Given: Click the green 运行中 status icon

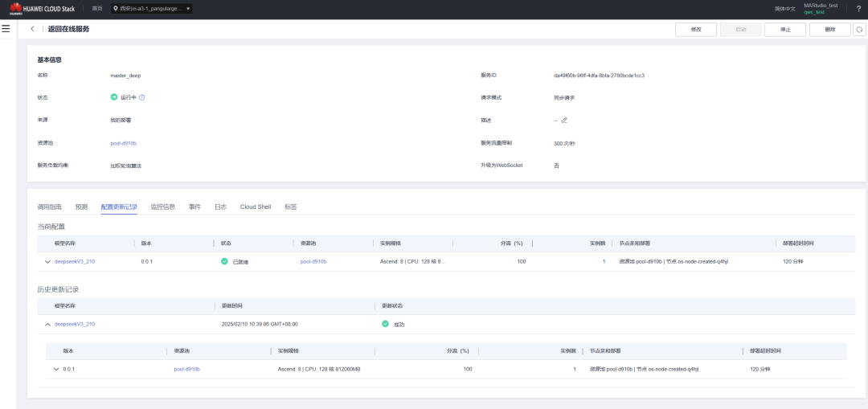Looking at the screenshot, I should click(114, 97).
